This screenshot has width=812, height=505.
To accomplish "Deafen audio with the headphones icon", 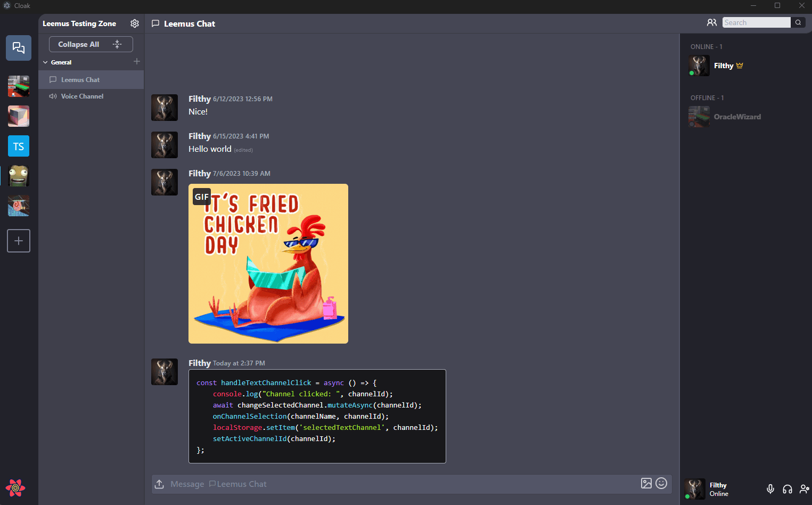I will pos(788,489).
